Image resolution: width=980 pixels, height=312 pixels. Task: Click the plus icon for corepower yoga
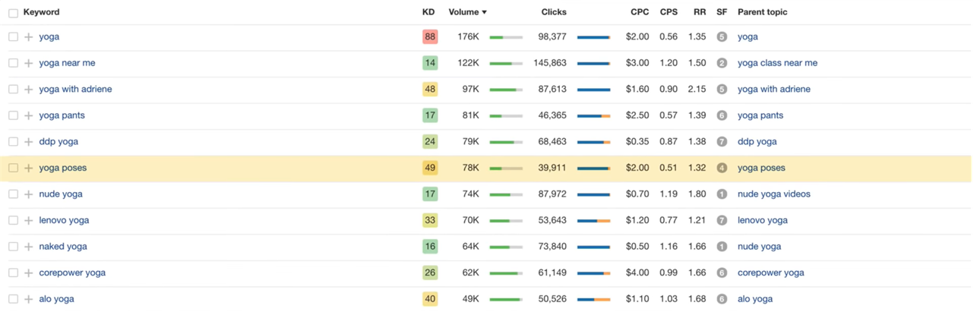point(28,273)
